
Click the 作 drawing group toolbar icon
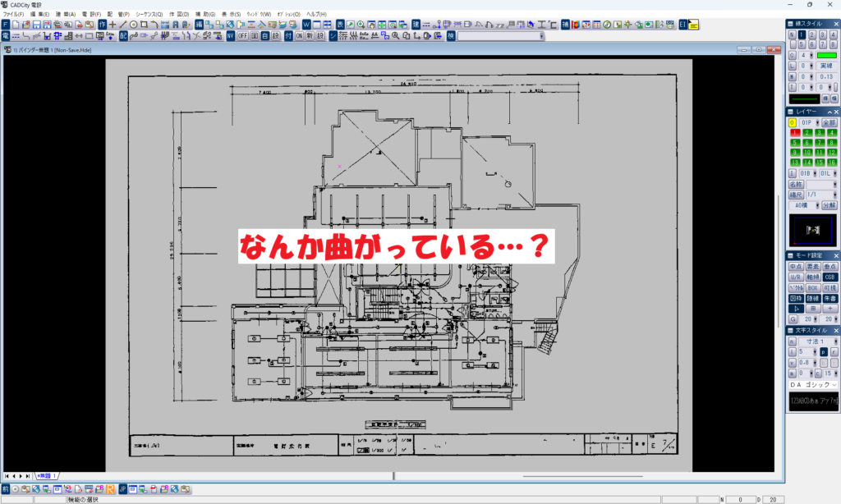click(x=102, y=25)
